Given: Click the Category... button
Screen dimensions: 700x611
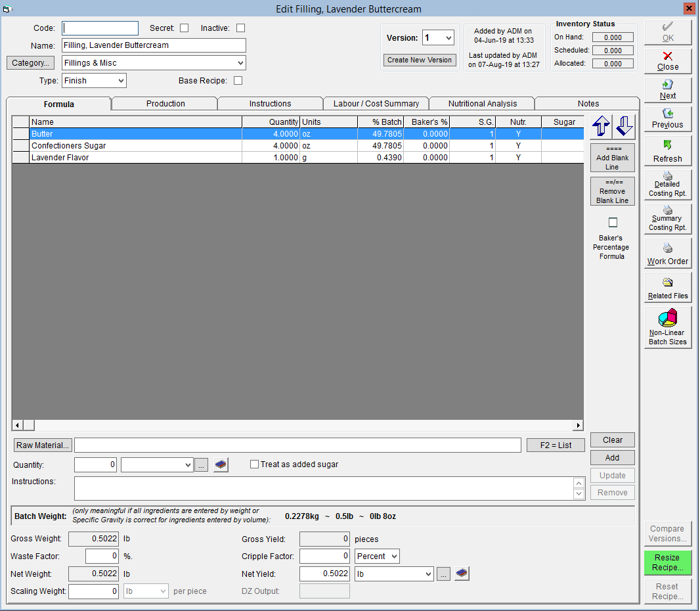Looking at the screenshot, I should tap(30, 63).
